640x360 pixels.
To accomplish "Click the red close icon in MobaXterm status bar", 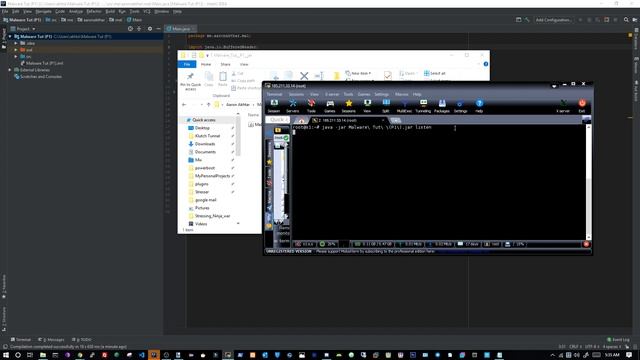I will [x=586, y=244].
